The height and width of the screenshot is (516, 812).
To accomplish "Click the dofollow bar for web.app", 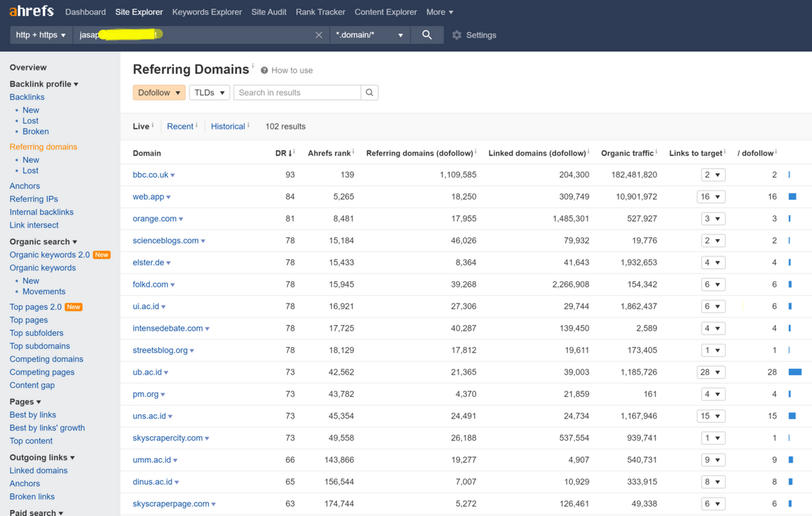I will [793, 197].
